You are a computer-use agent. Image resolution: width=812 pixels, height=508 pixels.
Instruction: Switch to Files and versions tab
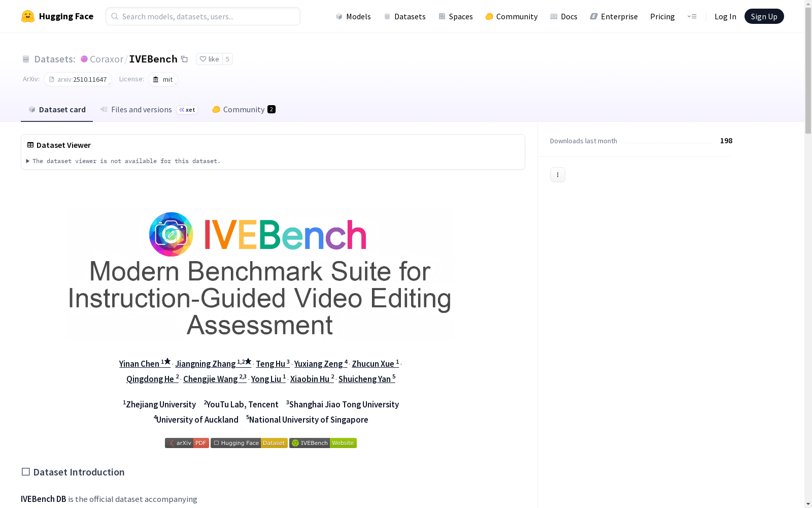pyautogui.click(x=149, y=110)
